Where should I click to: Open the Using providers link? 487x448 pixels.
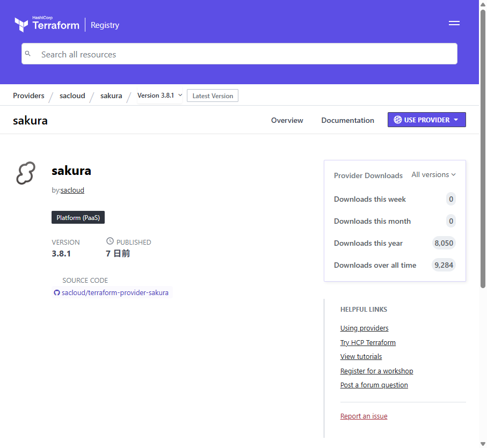click(x=365, y=328)
